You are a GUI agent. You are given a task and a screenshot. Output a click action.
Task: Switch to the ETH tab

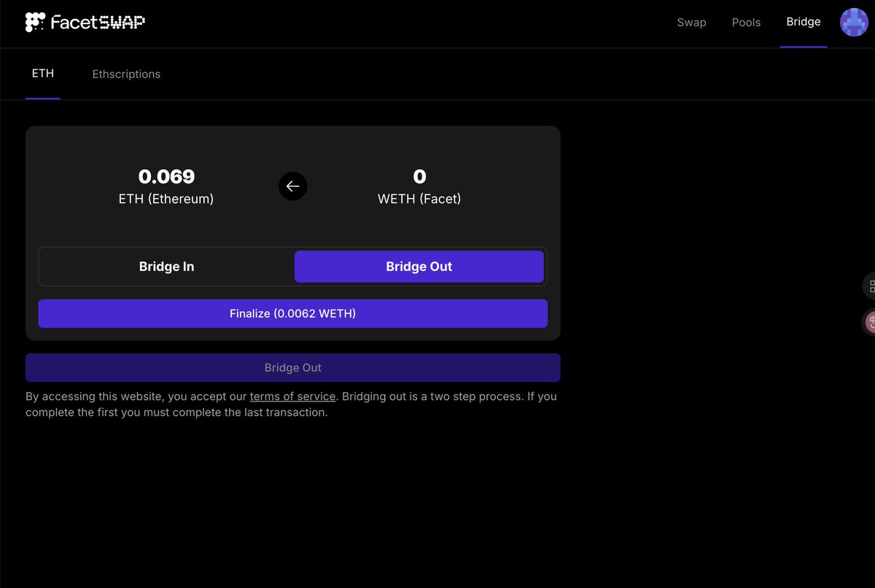43,74
